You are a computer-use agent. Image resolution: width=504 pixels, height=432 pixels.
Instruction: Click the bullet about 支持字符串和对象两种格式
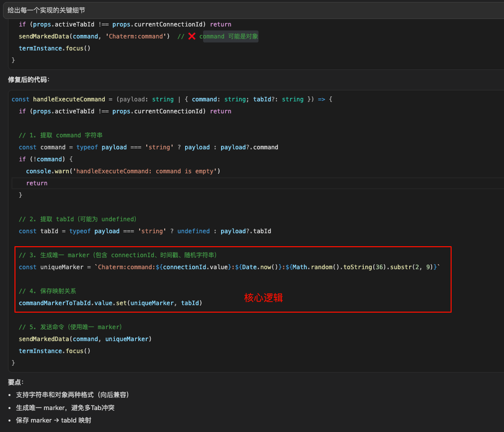tap(72, 395)
